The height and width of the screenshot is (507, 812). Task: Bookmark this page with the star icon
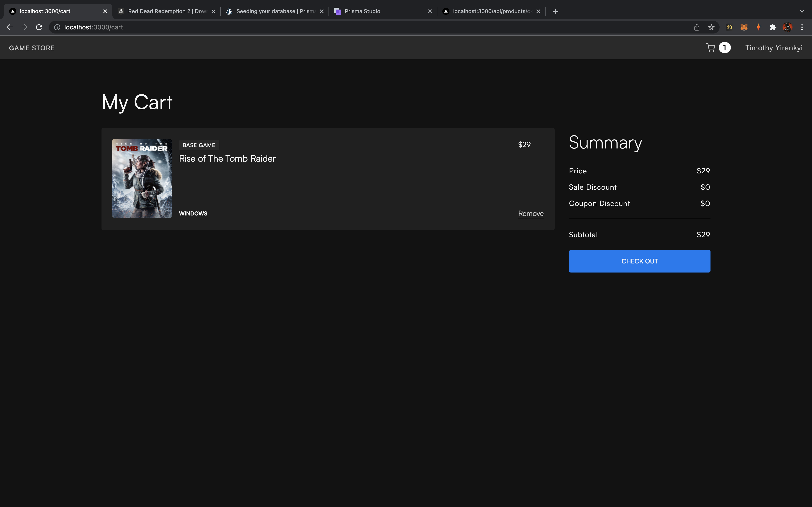711,27
